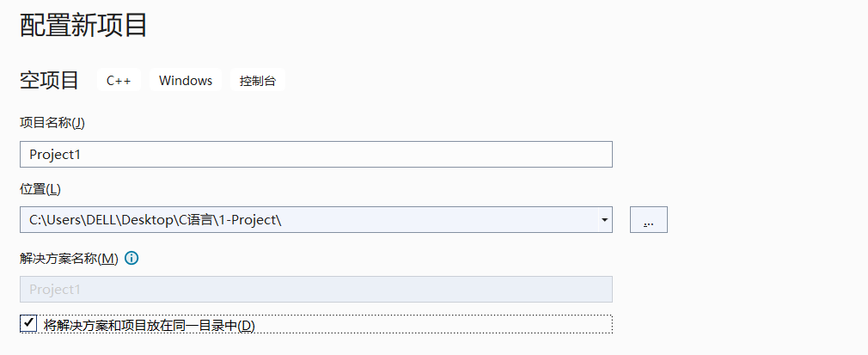Focus the Project1 project name field
The height and width of the screenshot is (355, 868).
tap(315, 155)
